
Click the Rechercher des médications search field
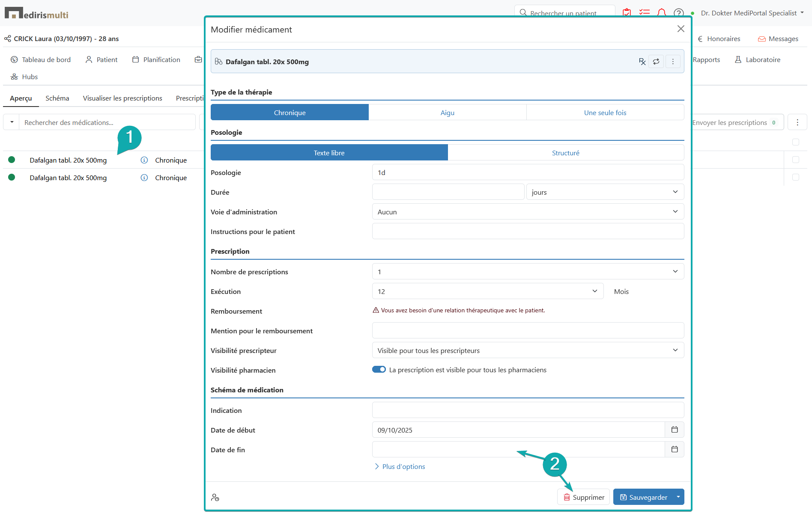[x=107, y=122]
